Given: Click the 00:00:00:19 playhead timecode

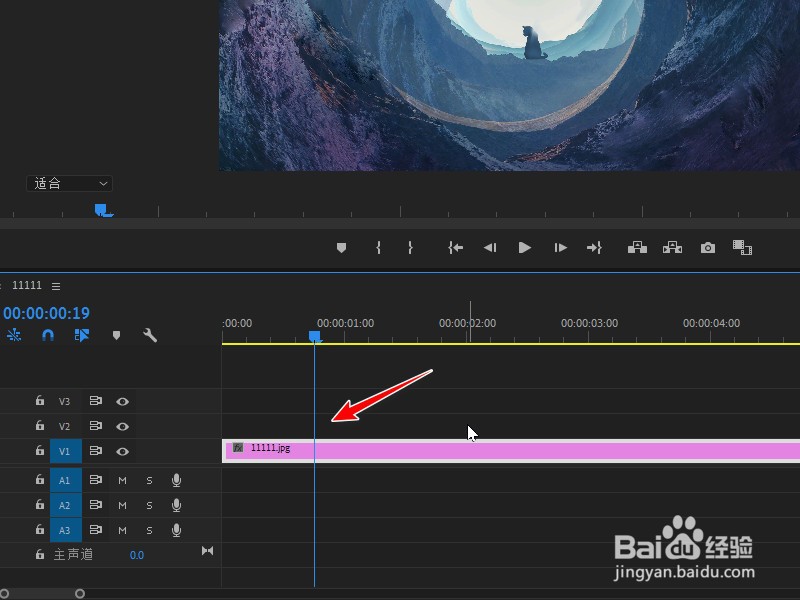Looking at the screenshot, I should (46, 313).
